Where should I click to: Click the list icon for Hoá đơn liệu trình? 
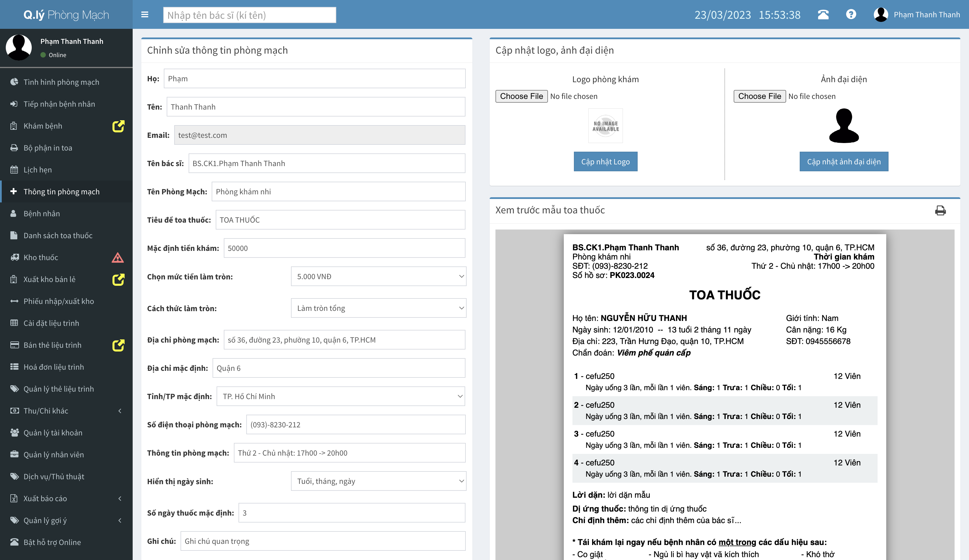[x=14, y=367]
